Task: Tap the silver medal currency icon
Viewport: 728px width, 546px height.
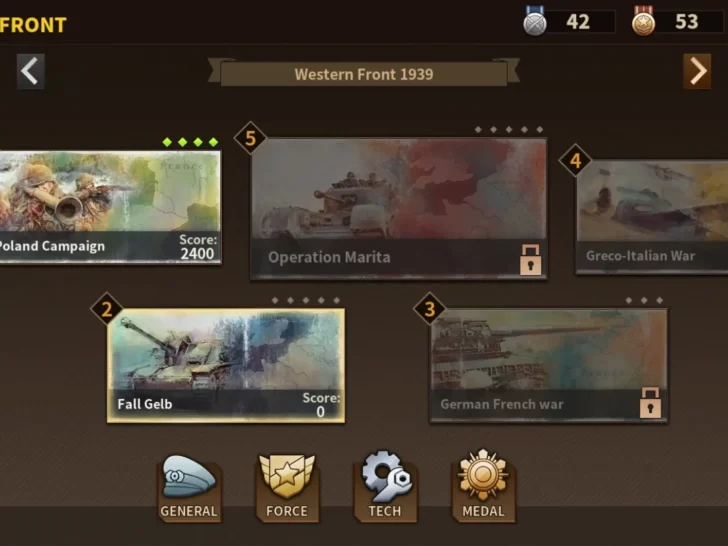Action: tap(534, 21)
